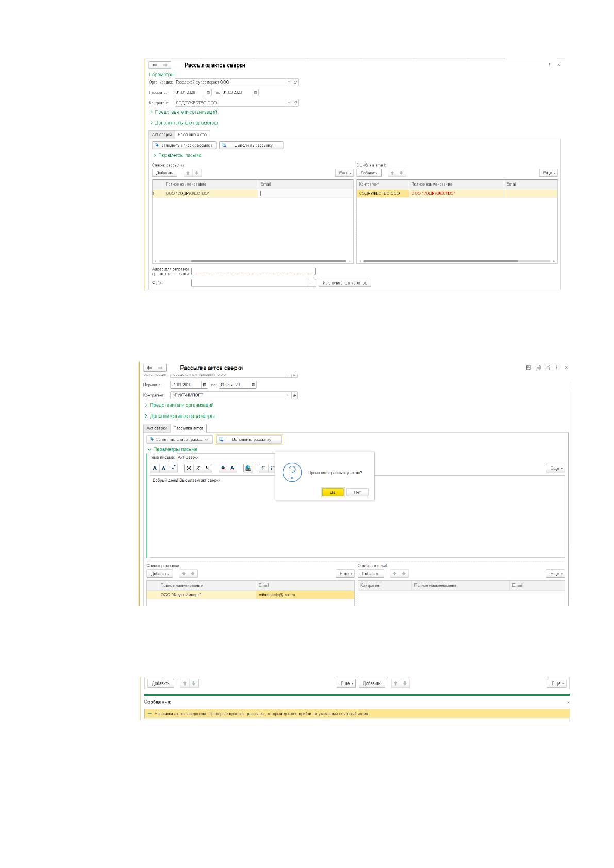Click the file browse ellipsis button
This screenshot has width=614, height=868.
click(312, 283)
